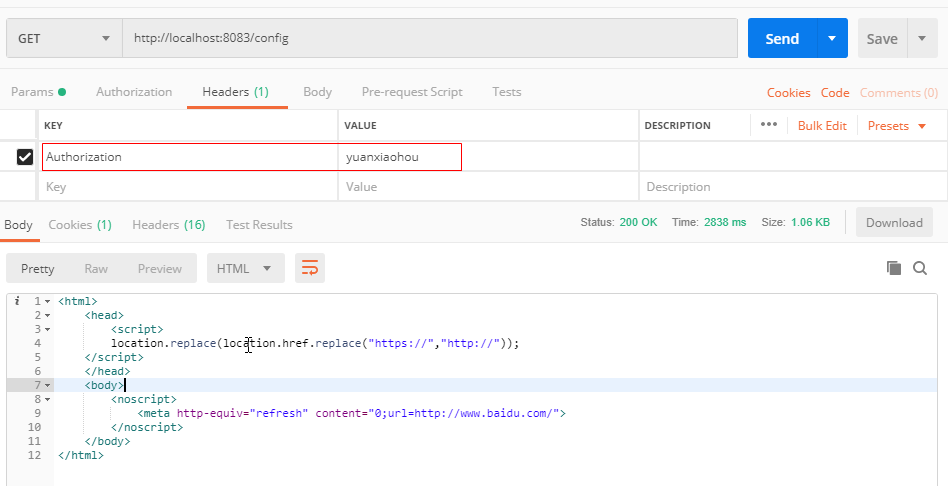Click the 200 OK status text
The image size is (950, 486).
[x=638, y=222]
